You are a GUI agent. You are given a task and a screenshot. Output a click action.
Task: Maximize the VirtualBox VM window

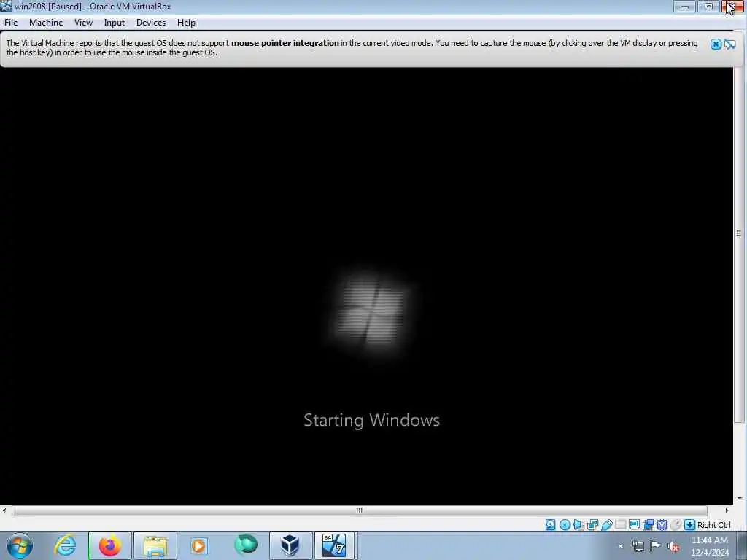[x=708, y=6]
